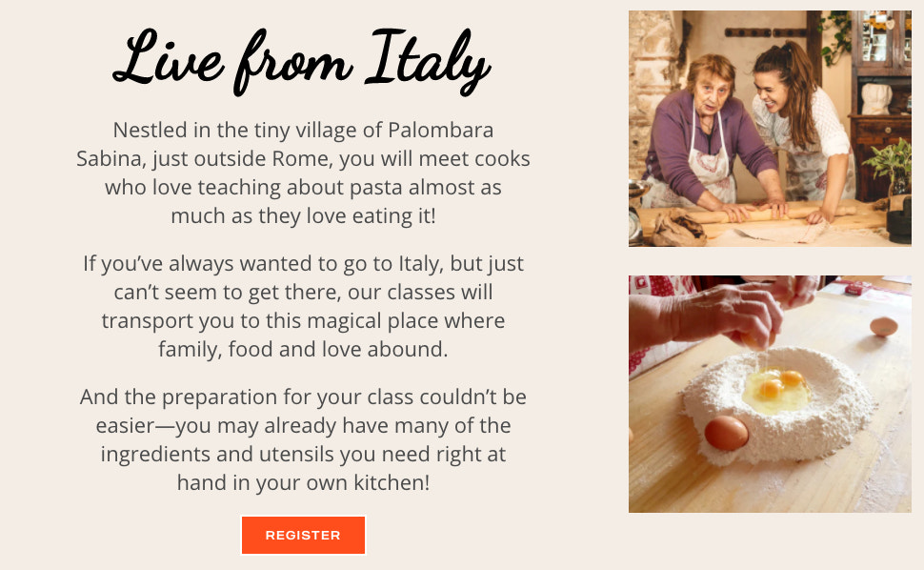924x570 pixels.
Task: Click the paragraph about class preparation
Action: click(x=303, y=439)
